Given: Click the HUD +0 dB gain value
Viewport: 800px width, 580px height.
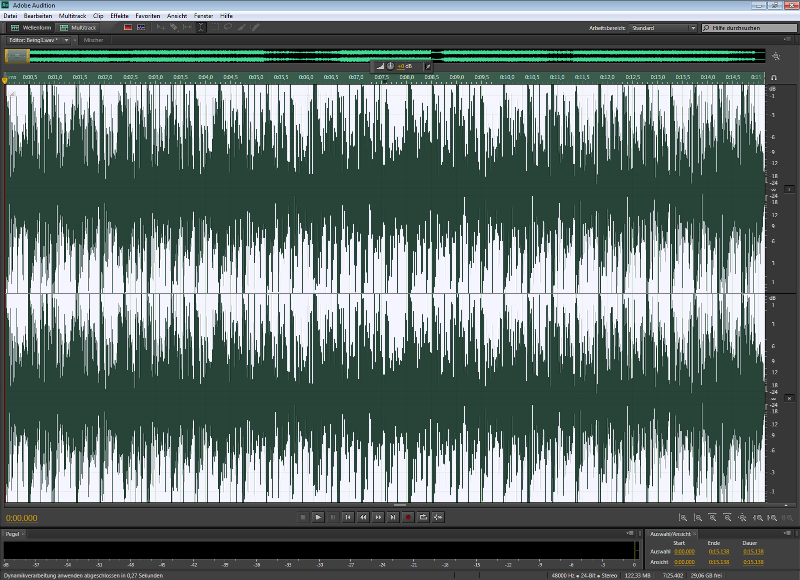Looking at the screenshot, I should point(405,66).
